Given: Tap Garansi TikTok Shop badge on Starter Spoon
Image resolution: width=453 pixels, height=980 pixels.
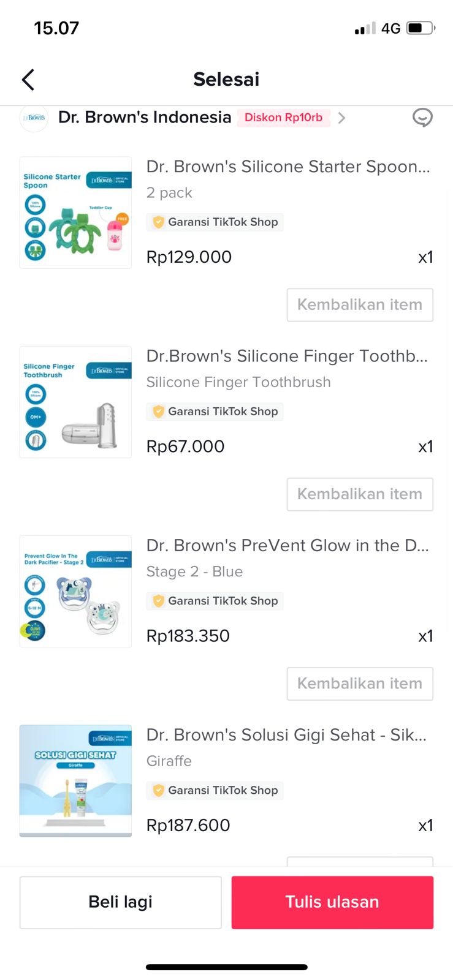Looking at the screenshot, I should (215, 222).
